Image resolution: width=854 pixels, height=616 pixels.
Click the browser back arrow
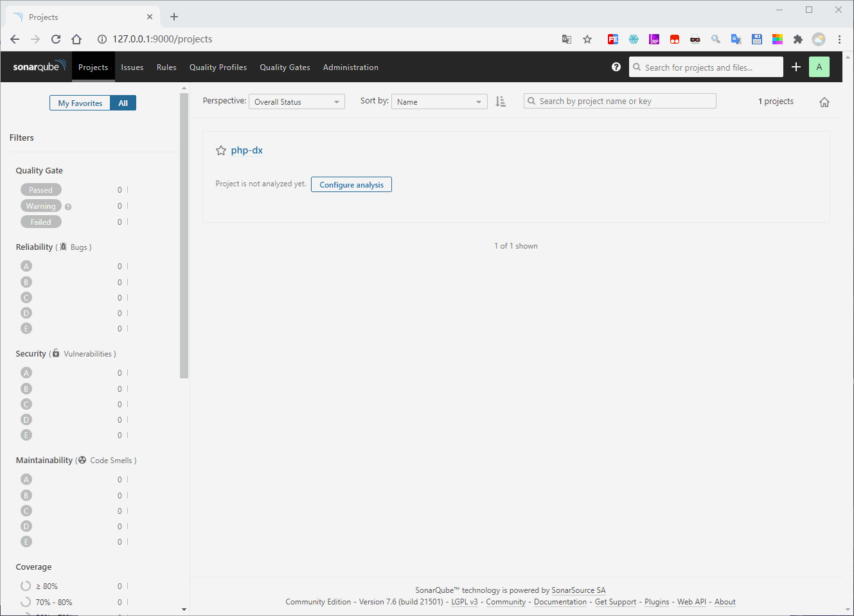tap(15, 39)
